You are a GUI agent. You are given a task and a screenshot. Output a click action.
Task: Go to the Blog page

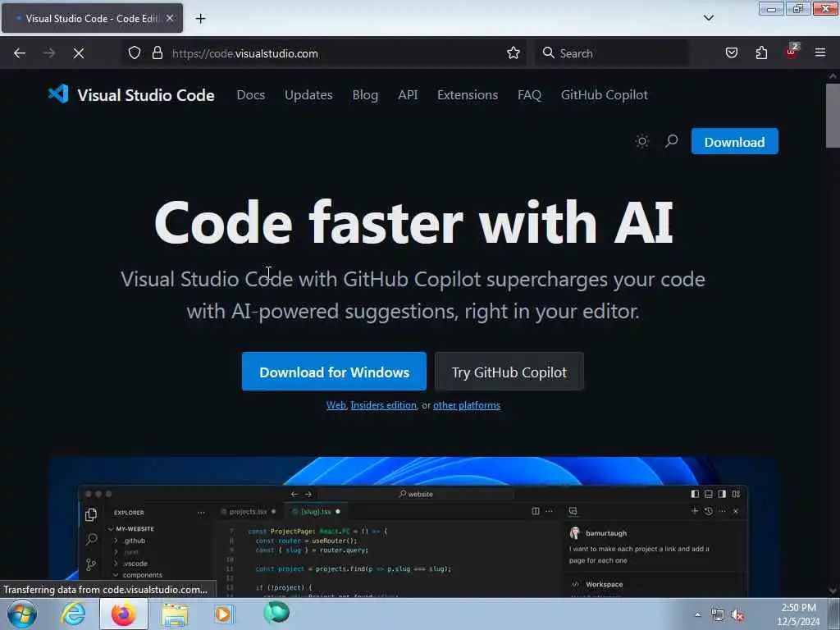click(365, 95)
